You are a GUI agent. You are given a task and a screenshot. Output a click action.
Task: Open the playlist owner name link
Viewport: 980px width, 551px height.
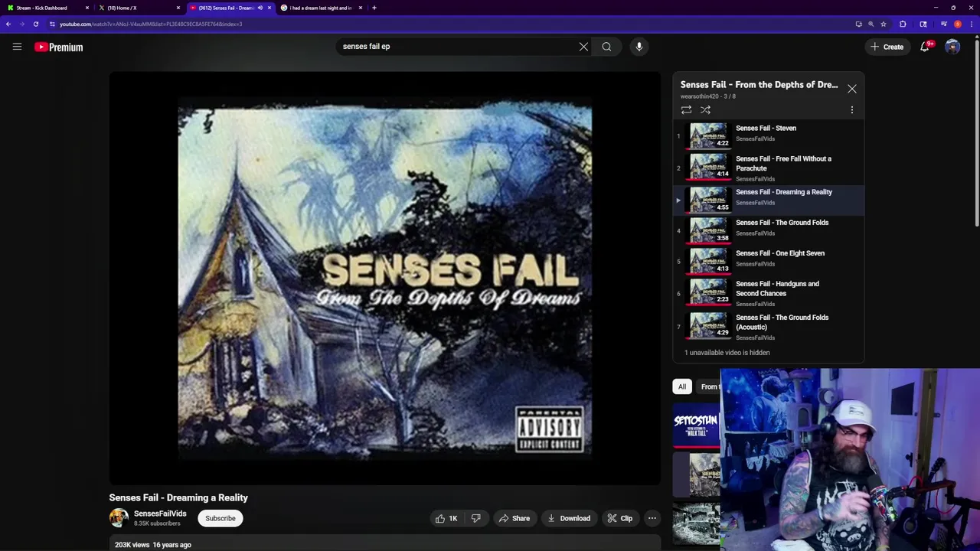click(700, 96)
